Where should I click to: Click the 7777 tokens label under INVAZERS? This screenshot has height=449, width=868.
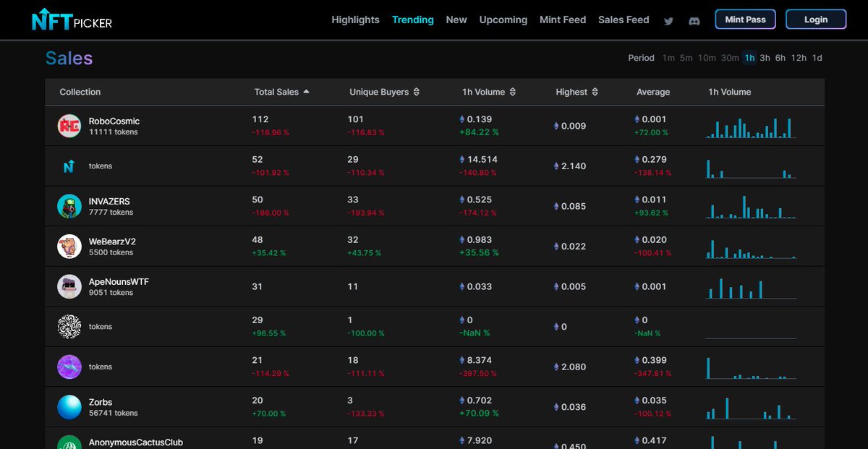point(111,213)
